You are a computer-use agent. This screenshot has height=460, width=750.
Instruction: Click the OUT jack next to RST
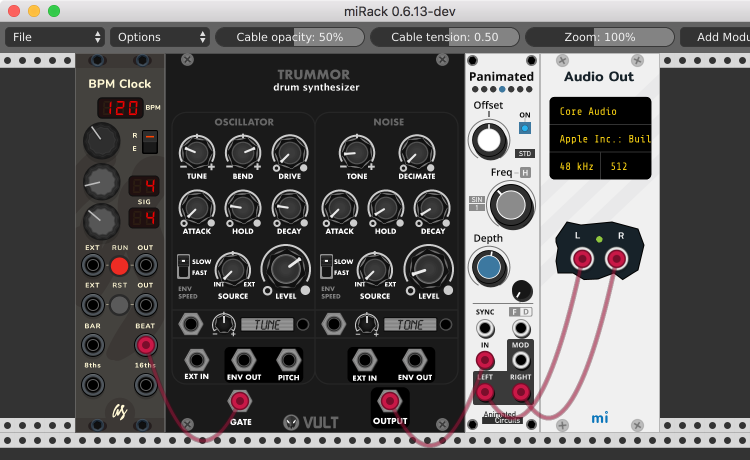tap(146, 305)
